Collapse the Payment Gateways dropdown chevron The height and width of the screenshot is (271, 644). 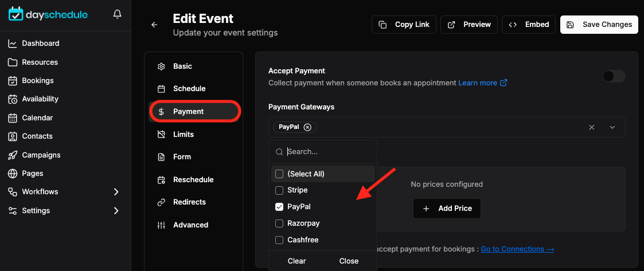(612, 127)
